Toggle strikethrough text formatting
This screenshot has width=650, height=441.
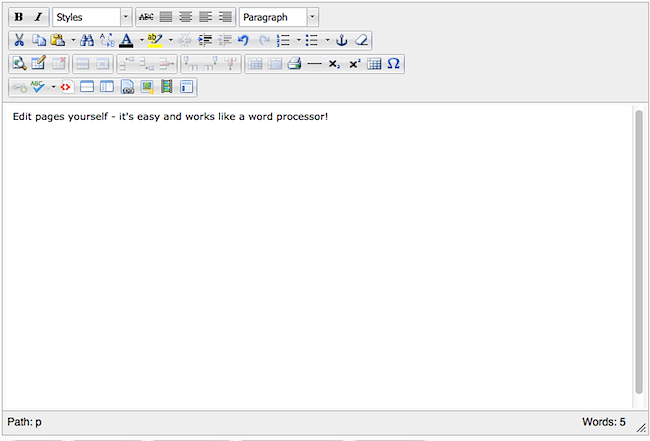pyautogui.click(x=146, y=17)
